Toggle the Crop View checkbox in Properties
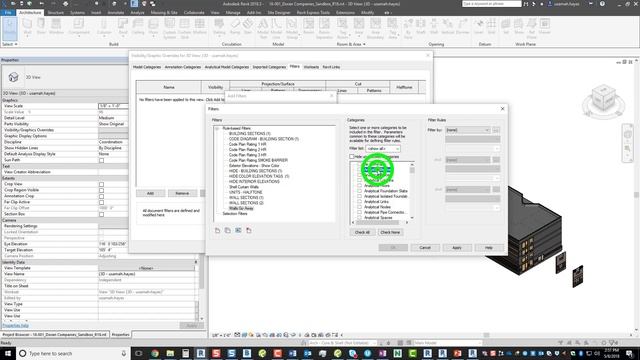Viewport: 640px width, 360px height. tap(101, 184)
